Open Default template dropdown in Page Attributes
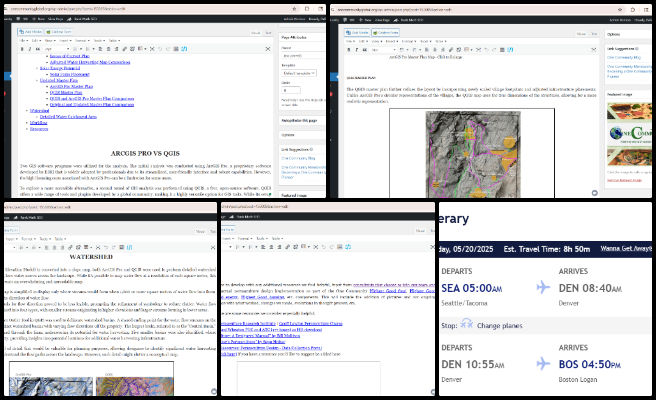This screenshot has height=400, width=656. pos(299,73)
